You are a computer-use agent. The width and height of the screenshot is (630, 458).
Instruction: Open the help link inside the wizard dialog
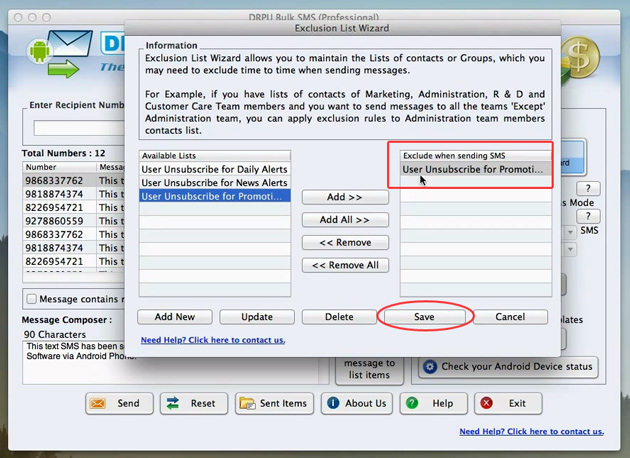[213, 340]
